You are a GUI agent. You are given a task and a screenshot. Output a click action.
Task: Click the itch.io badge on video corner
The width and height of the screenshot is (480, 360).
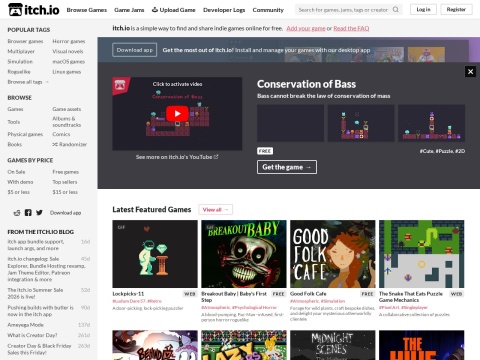tap(120, 85)
